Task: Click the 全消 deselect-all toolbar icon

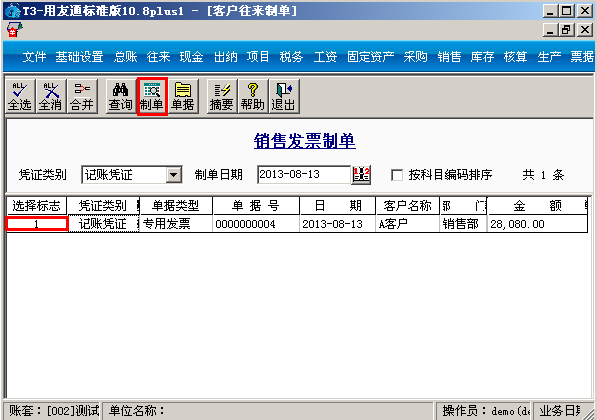Action: click(x=51, y=96)
